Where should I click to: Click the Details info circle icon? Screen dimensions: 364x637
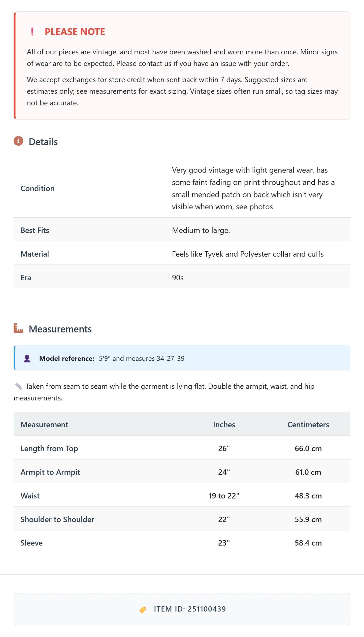[x=18, y=141]
